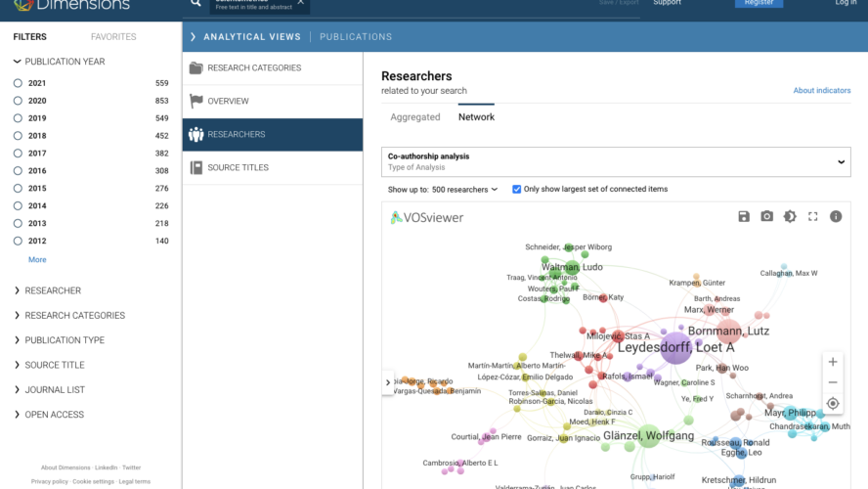Click the About indicators link

click(821, 91)
